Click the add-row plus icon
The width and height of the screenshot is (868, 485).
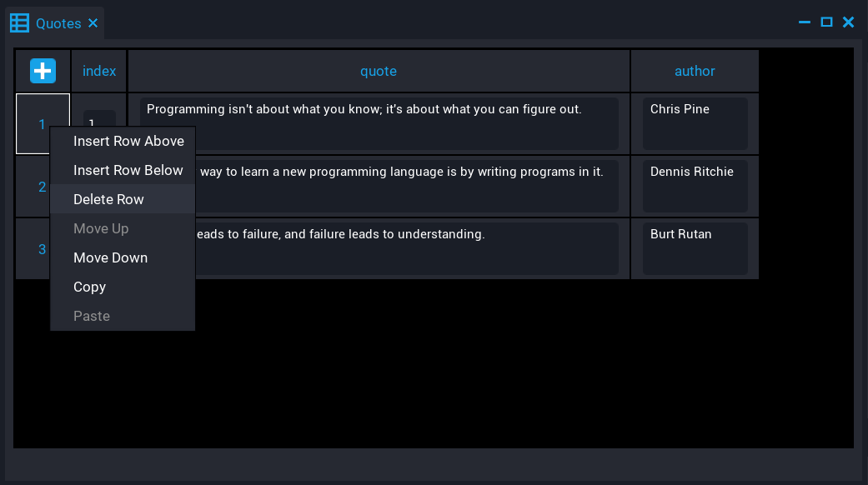(43, 71)
